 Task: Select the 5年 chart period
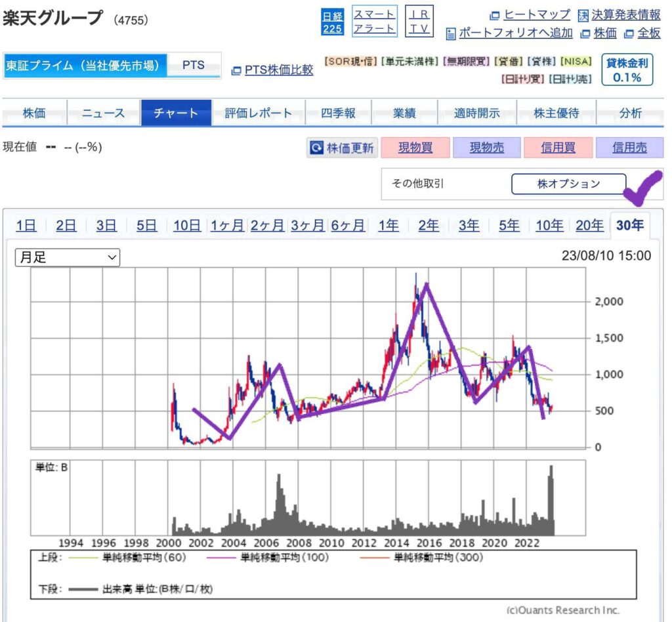click(509, 225)
